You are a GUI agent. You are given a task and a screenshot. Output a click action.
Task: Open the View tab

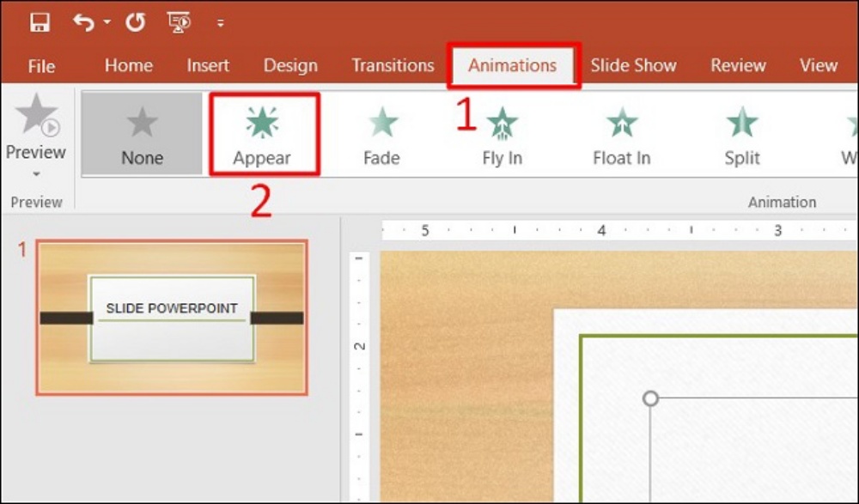819,65
